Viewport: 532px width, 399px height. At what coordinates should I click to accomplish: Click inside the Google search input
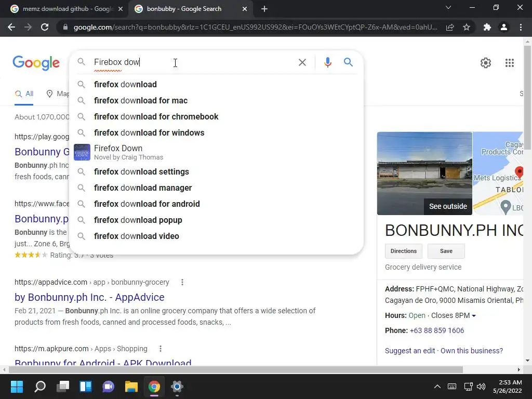pyautogui.click(x=193, y=62)
